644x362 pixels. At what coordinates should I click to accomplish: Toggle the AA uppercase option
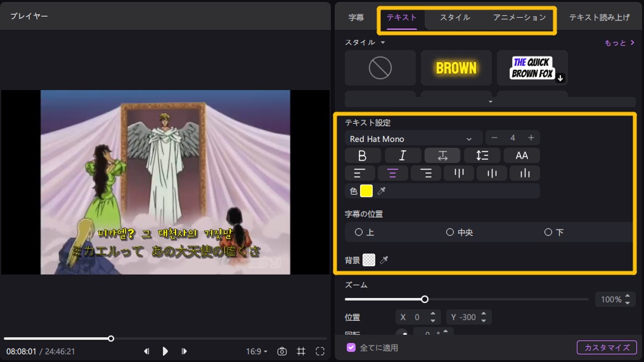(522, 156)
